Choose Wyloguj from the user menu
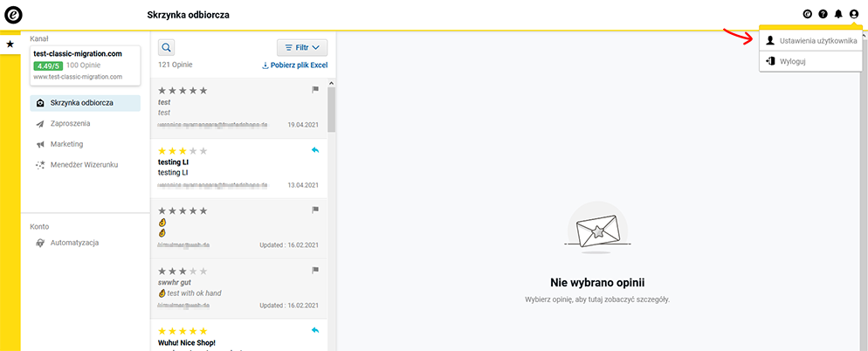Viewport: 868px width, 351px height. point(810,61)
